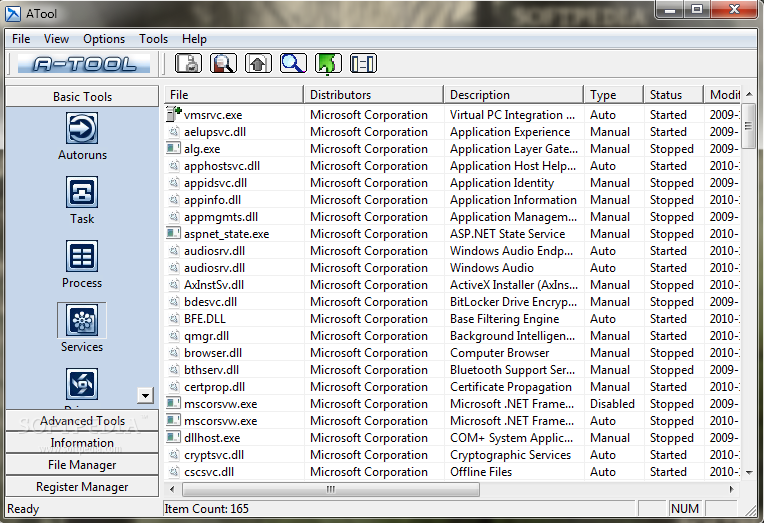
Task: Select the appidsvc.dll file name
Action: (215, 183)
